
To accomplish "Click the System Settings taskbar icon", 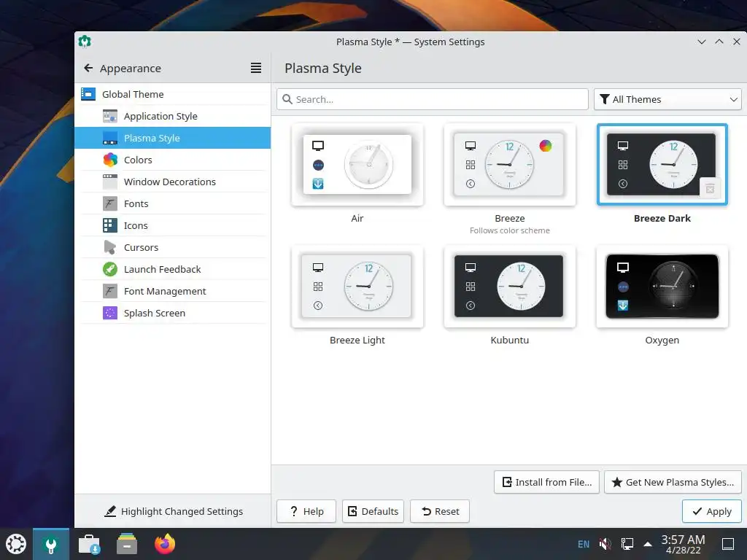I will click(51, 544).
